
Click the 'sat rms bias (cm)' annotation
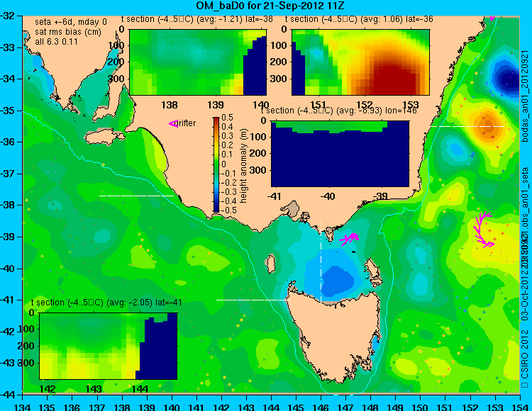(68, 32)
